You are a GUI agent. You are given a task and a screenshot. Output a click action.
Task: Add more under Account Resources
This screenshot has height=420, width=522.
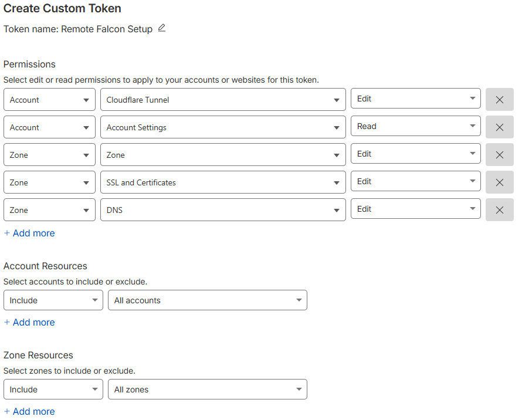[x=29, y=322]
